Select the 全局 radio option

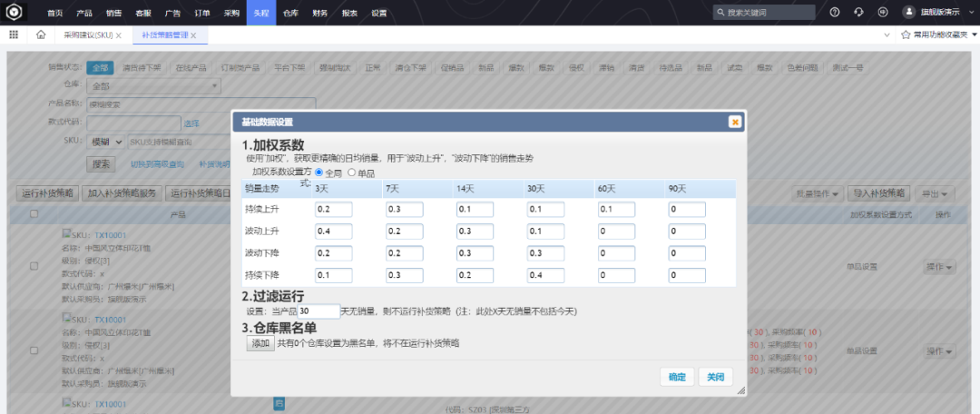pyautogui.click(x=319, y=172)
